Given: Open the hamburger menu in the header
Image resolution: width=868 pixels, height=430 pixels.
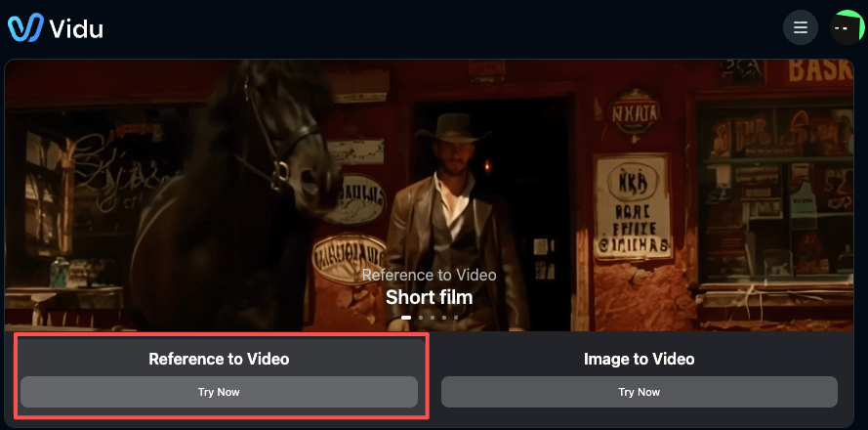Looking at the screenshot, I should tap(800, 27).
